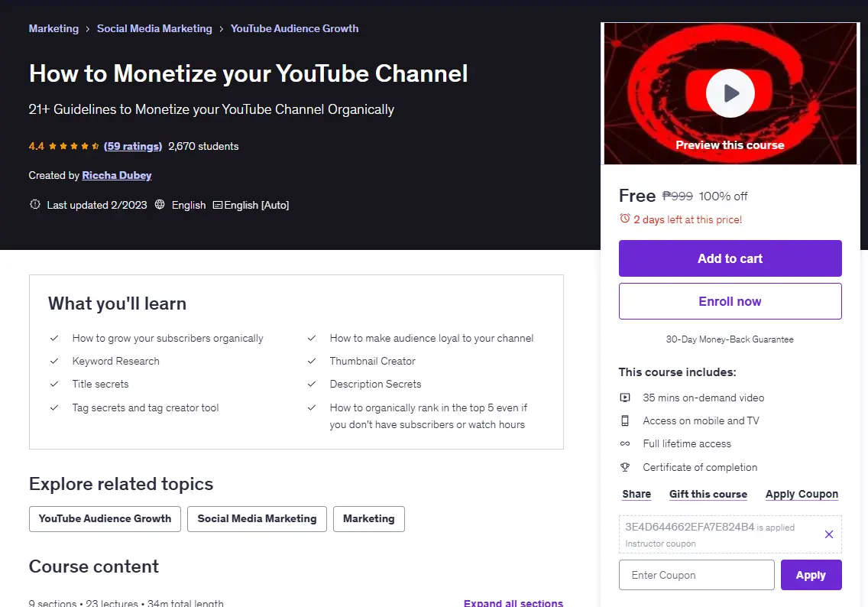Click the checkmark beside Keyword Research
This screenshot has width=868, height=607.
pyautogui.click(x=54, y=361)
